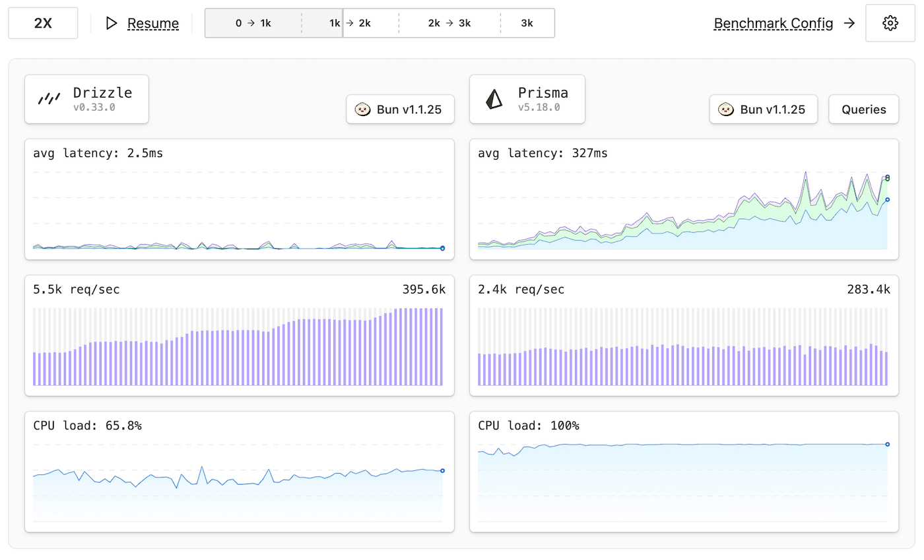
Task: Click the Bun mascot icon in Prisma panel
Action: coord(725,109)
